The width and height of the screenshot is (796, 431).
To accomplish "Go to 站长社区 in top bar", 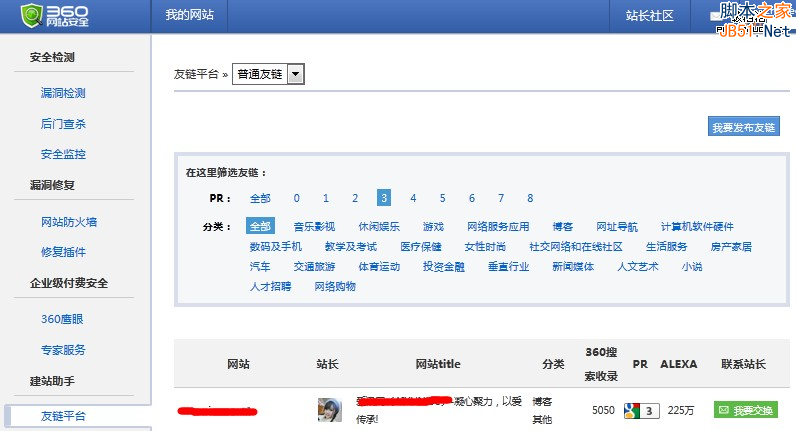I will coord(649,16).
